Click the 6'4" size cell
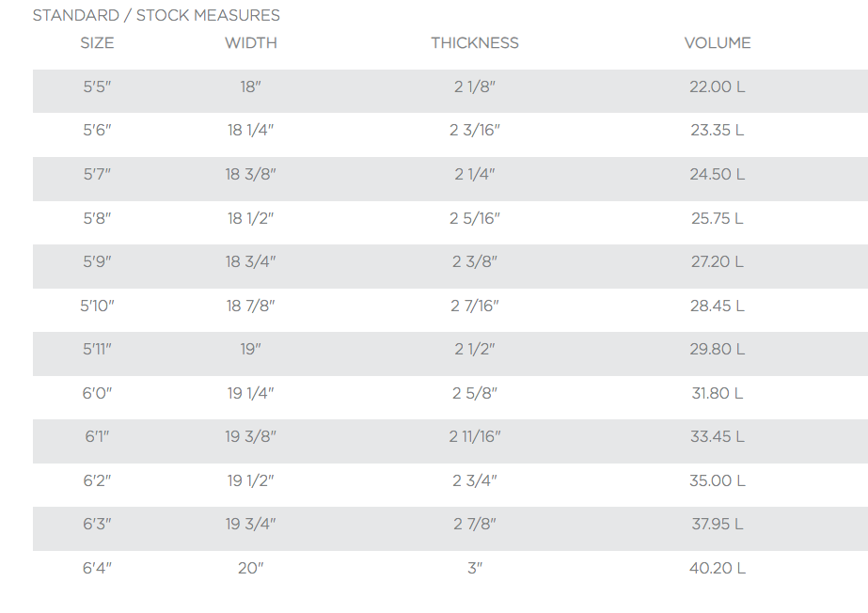 tap(97, 568)
